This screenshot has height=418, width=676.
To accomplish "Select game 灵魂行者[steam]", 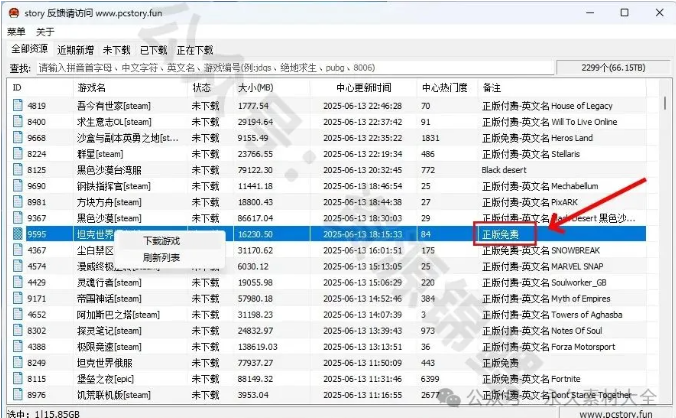I will tap(109, 283).
